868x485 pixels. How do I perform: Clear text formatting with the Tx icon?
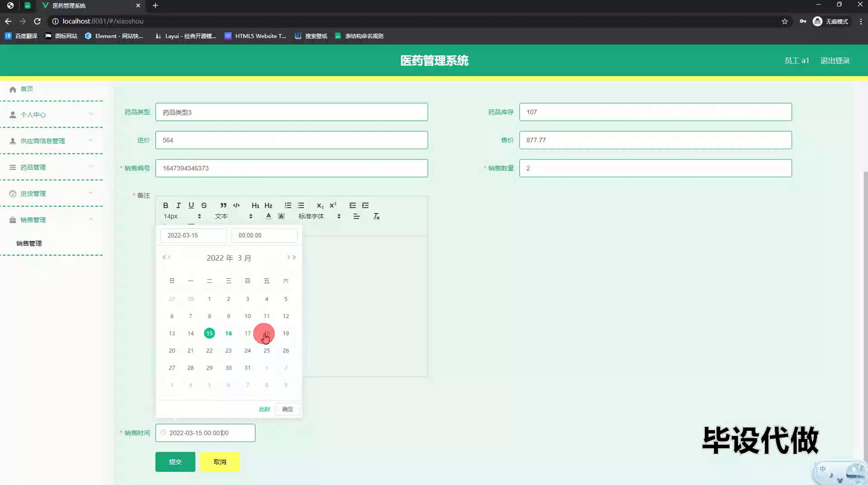pyautogui.click(x=376, y=217)
